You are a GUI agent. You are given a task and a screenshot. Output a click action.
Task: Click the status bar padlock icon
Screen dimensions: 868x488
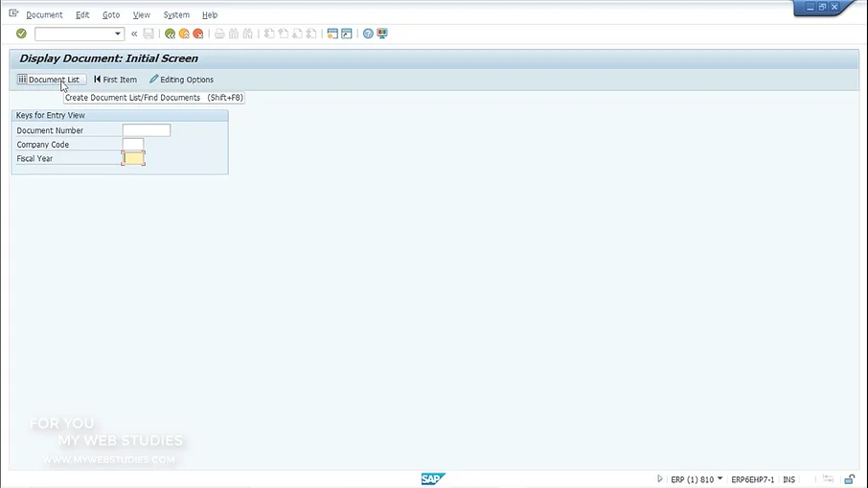tap(850, 479)
